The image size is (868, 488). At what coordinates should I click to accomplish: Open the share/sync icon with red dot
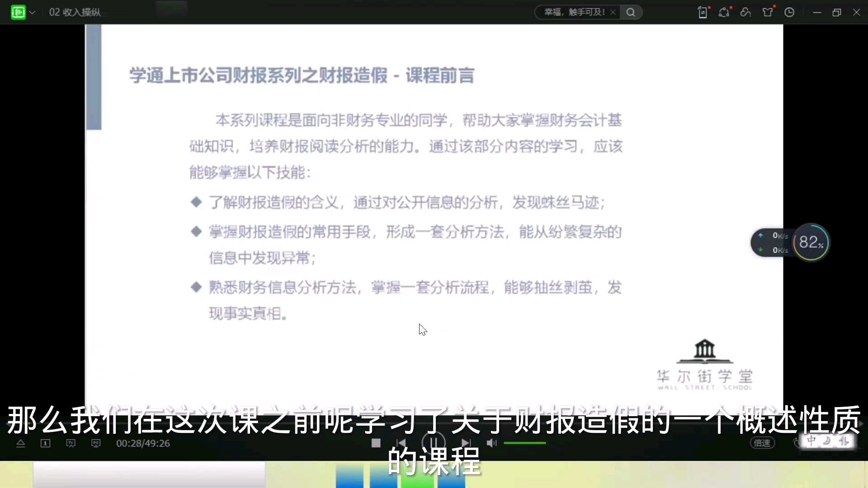[x=725, y=12]
